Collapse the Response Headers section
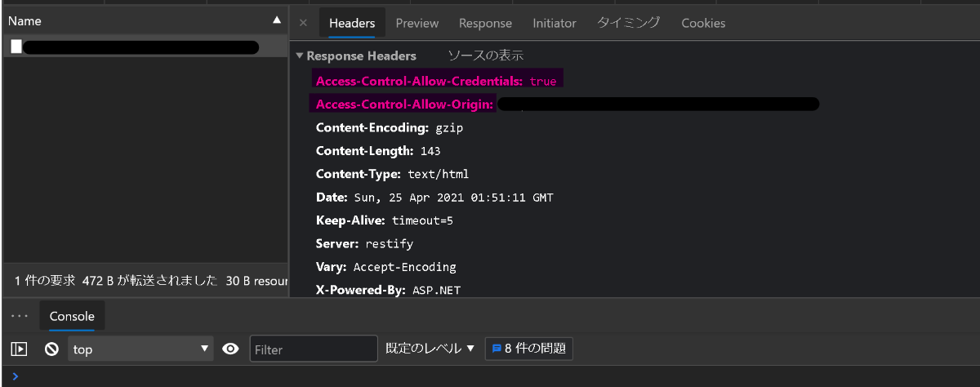The width and height of the screenshot is (980, 387). click(300, 56)
